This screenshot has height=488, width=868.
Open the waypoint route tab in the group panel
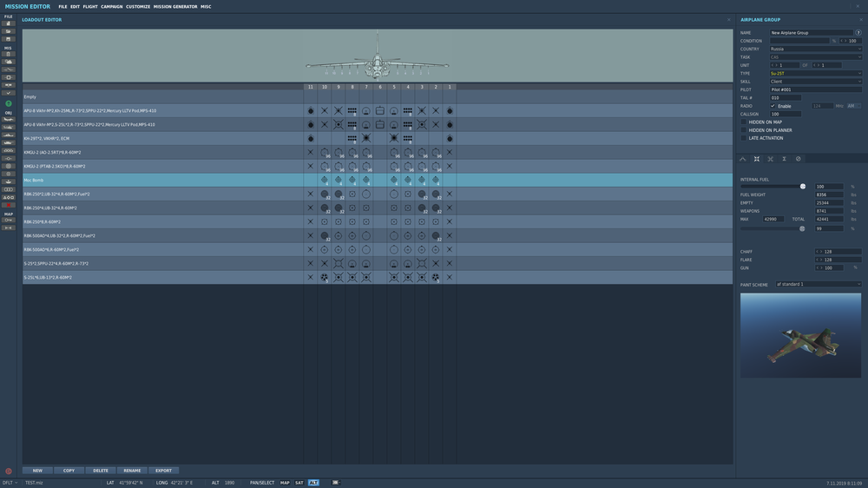[743, 159]
